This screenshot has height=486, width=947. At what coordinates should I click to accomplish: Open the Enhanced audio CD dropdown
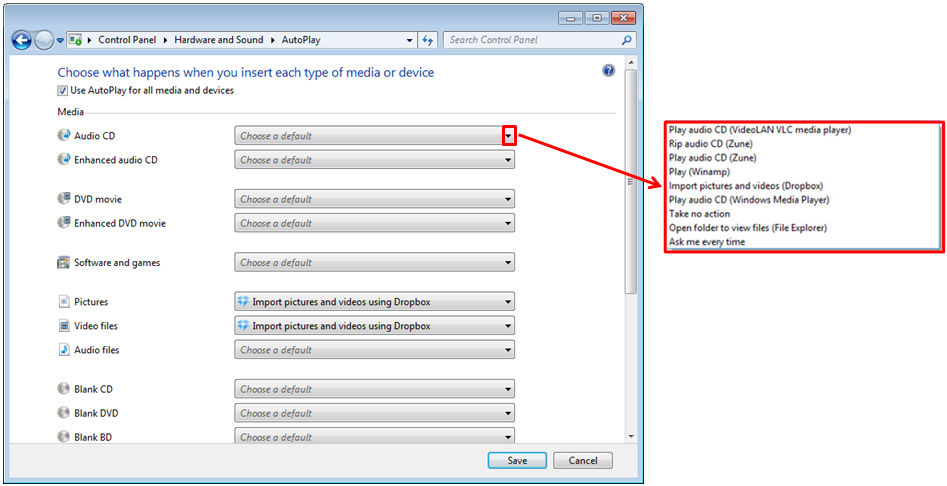tap(374, 160)
